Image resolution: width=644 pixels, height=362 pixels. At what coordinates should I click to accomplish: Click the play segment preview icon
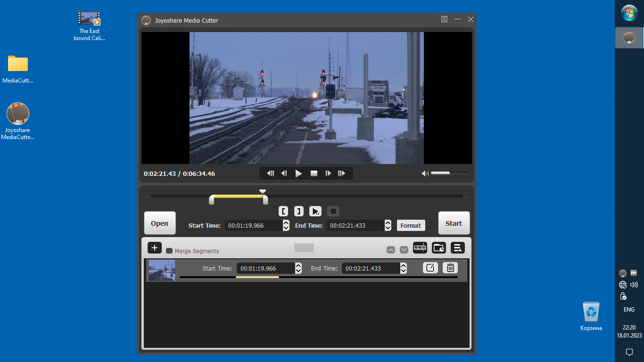click(x=315, y=211)
